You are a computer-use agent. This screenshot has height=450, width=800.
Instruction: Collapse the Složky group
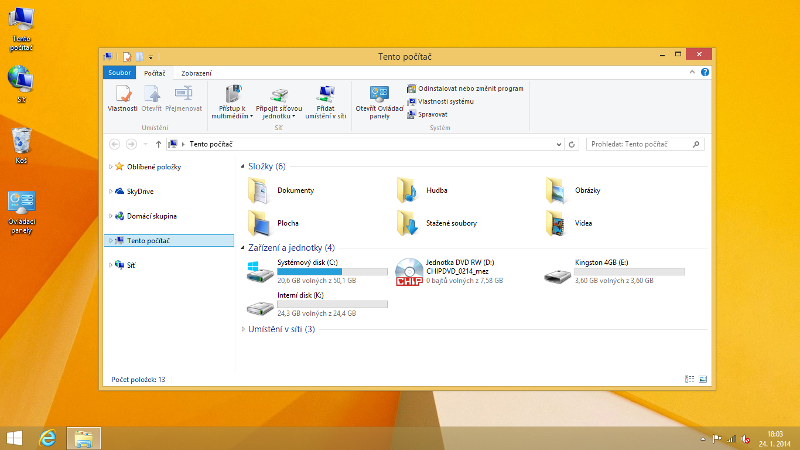point(242,166)
